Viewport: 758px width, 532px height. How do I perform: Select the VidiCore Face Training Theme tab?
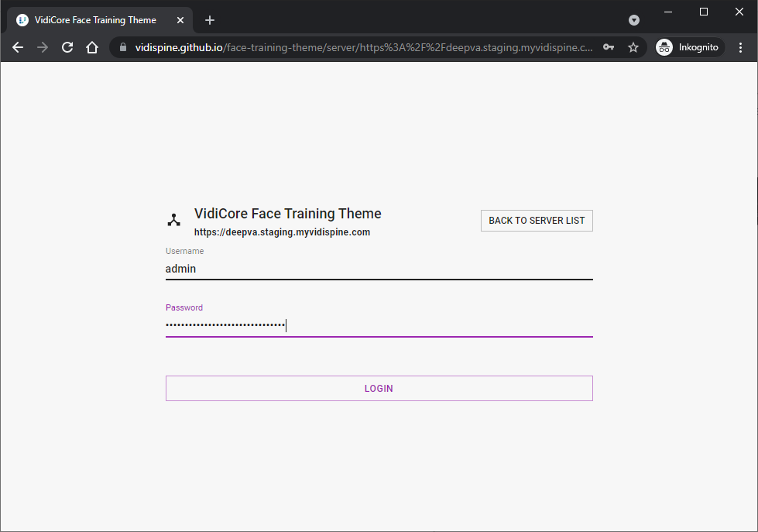pyautogui.click(x=94, y=20)
